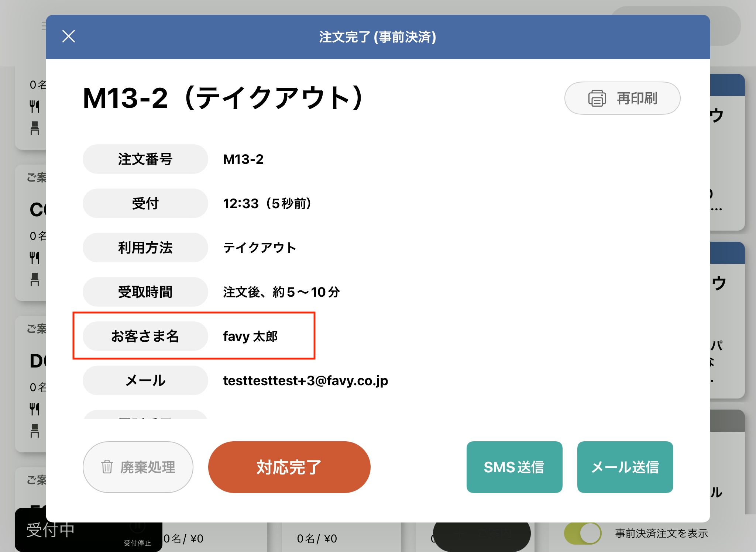Click the email address testtesttest+3@favy.co.jp
This screenshot has height=552, width=756.
(x=305, y=380)
